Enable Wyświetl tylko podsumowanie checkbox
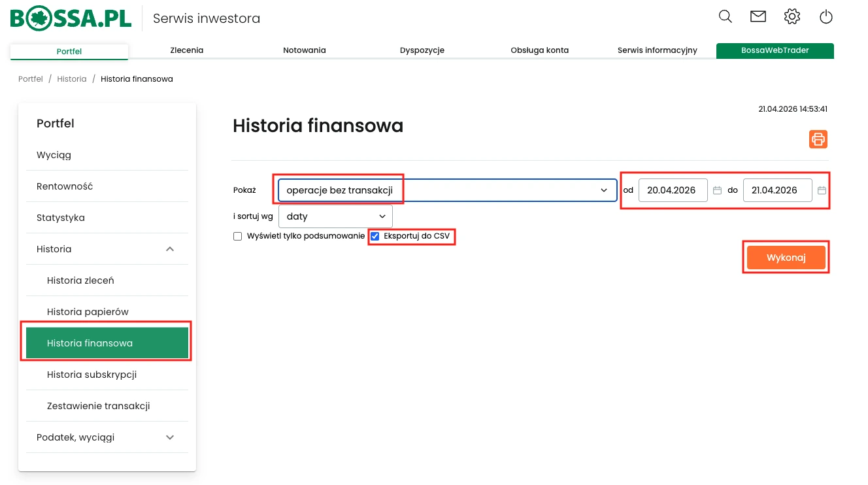This screenshot has width=868, height=485. (238, 236)
